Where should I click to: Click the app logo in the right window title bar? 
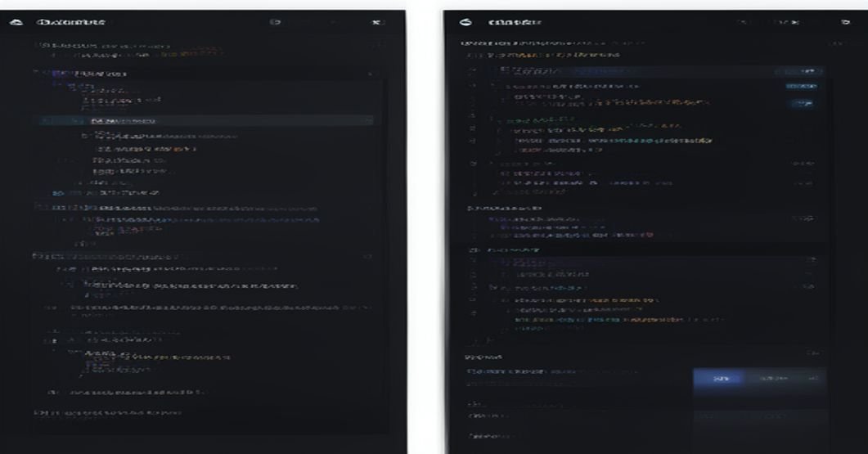(466, 22)
